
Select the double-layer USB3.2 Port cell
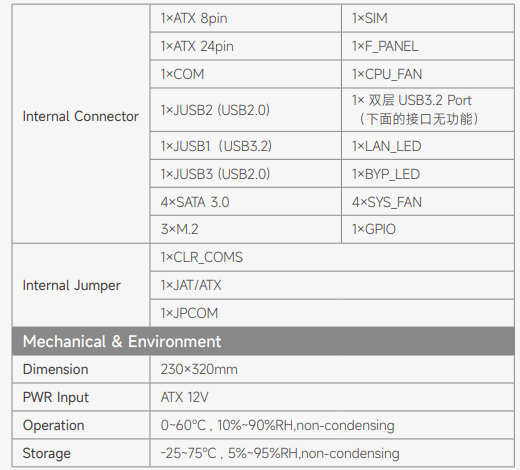pos(428,110)
